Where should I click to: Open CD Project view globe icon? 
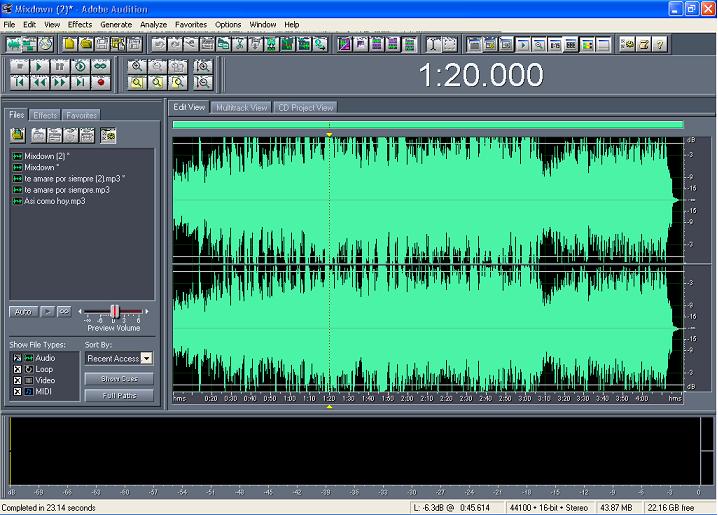pyautogui.click(x=45, y=44)
